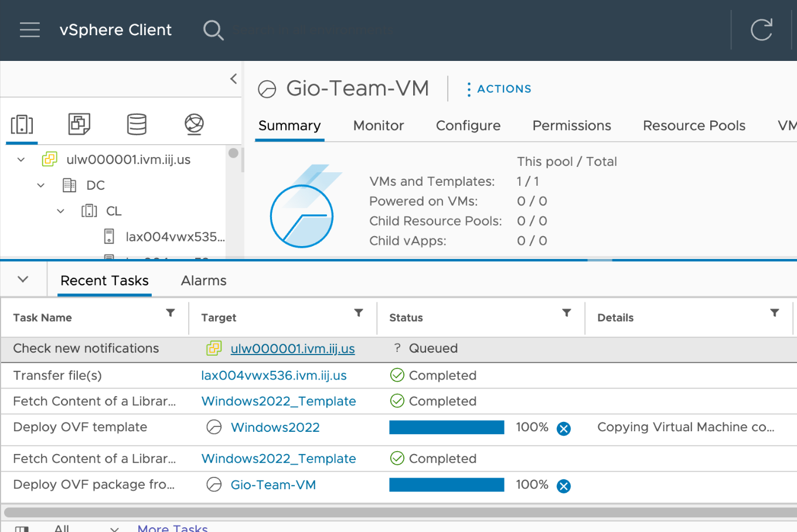
Task: Open the Windows2022 target link
Action: tap(275, 427)
